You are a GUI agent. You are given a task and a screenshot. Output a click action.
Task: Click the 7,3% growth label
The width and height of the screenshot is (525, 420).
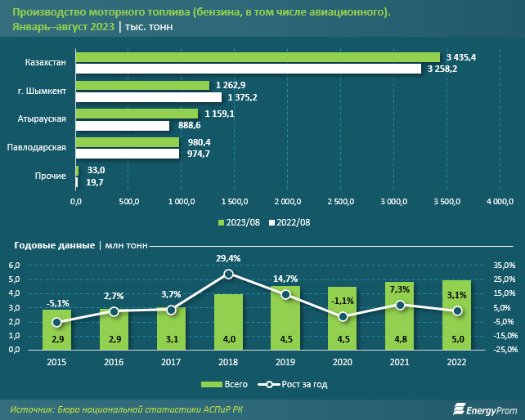pos(400,289)
